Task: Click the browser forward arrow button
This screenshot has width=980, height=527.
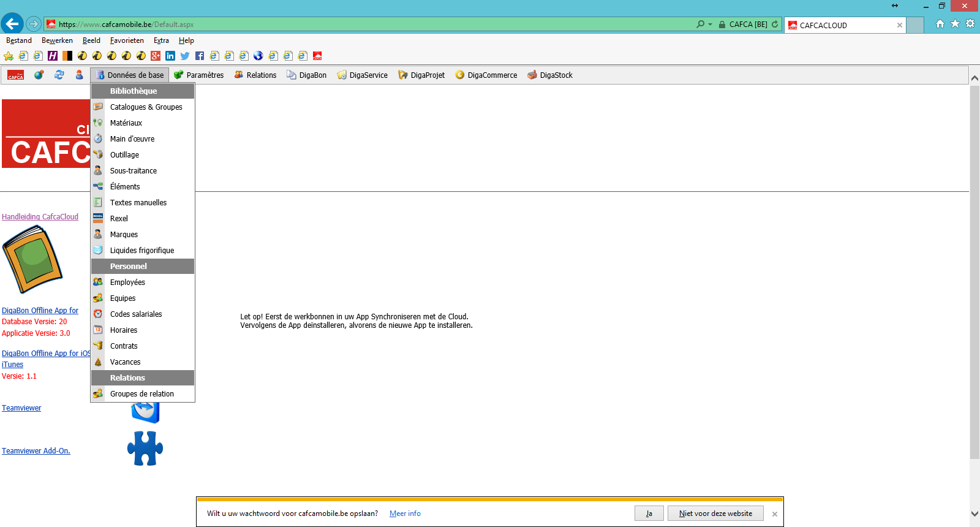Action: click(x=34, y=24)
